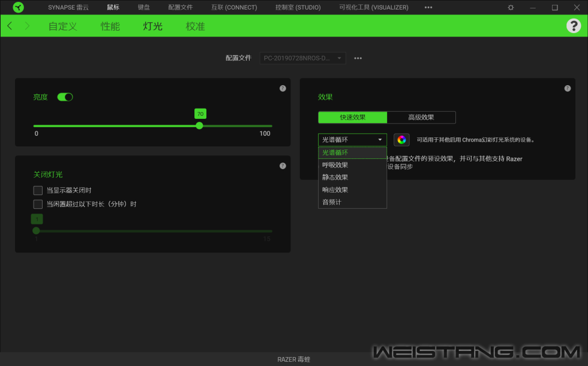Open profile options three-dot menu

358,58
